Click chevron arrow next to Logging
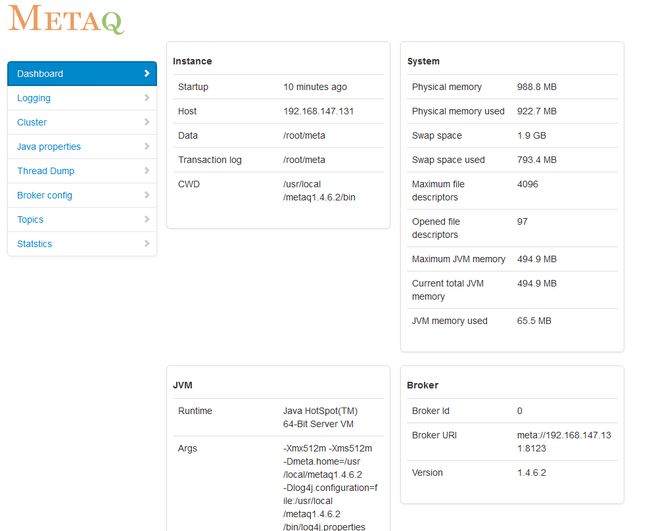The width and height of the screenshot is (650, 531). click(x=147, y=98)
